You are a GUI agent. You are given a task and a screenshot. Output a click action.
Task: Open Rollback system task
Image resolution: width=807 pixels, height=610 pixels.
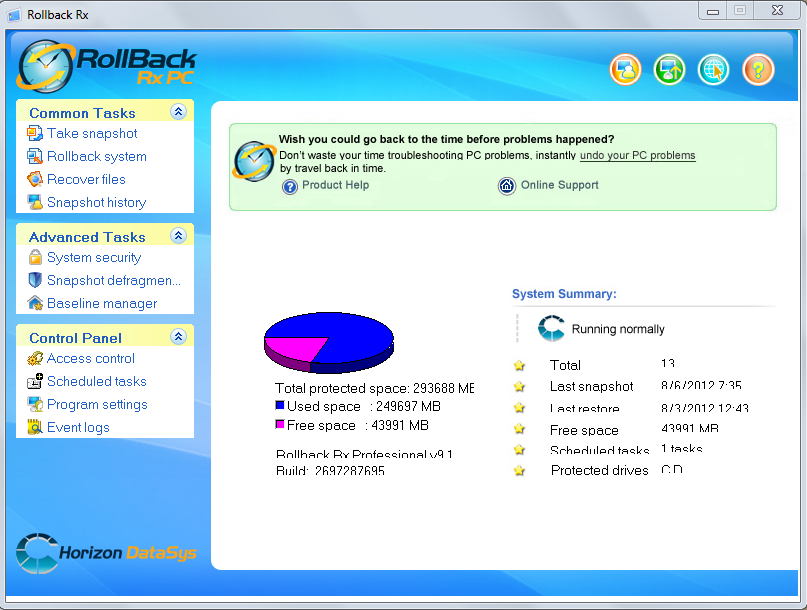[x=97, y=156]
